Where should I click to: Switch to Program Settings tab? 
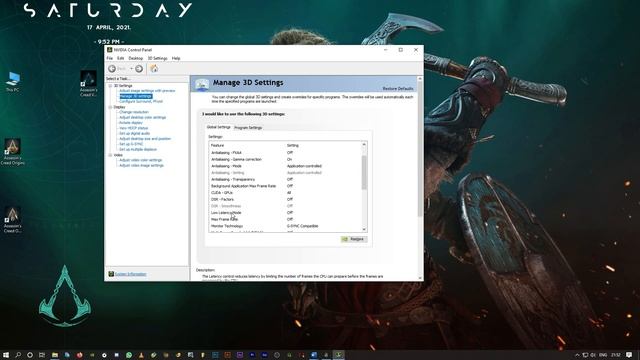coord(248,128)
